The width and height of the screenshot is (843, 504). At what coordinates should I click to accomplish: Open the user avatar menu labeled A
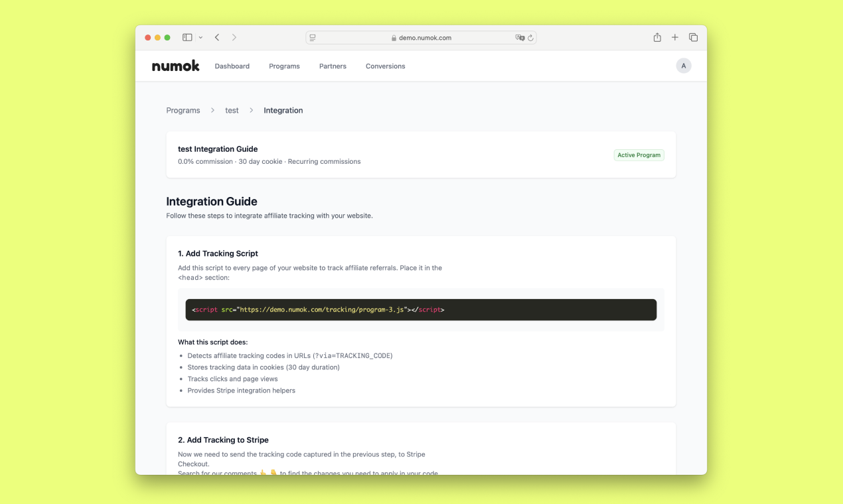coord(684,66)
